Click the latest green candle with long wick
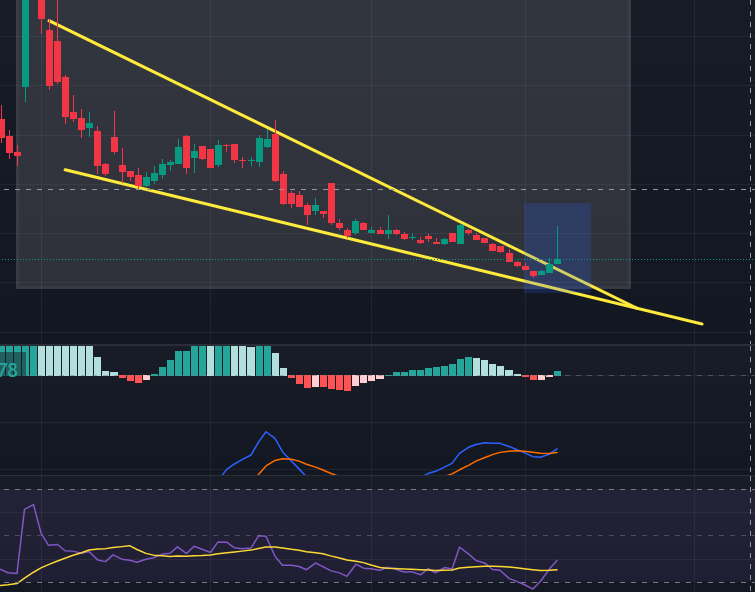755x592 pixels. [557, 261]
